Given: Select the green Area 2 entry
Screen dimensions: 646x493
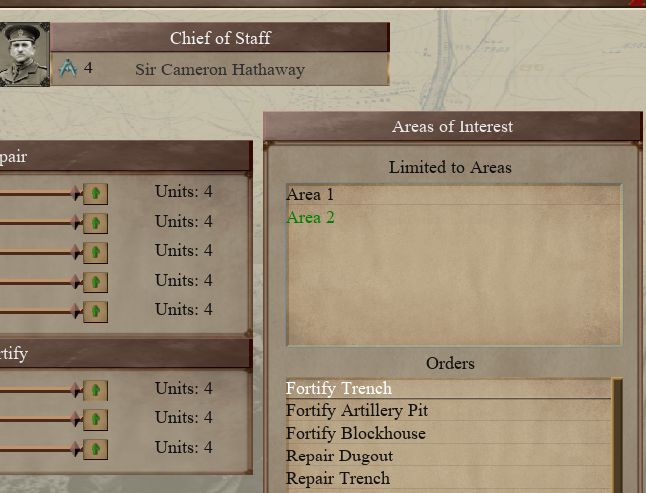Looking at the screenshot, I should click(310, 218).
